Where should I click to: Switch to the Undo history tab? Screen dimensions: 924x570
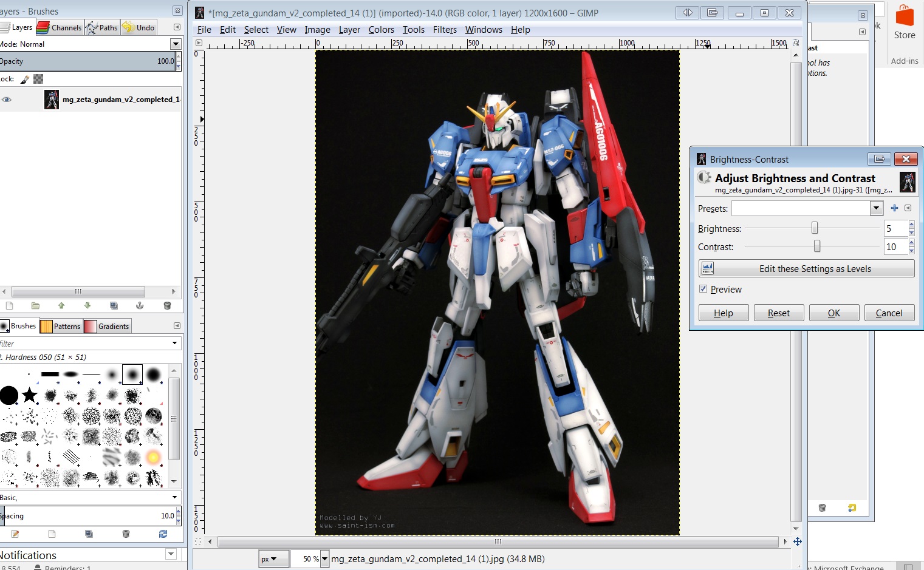pos(139,27)
